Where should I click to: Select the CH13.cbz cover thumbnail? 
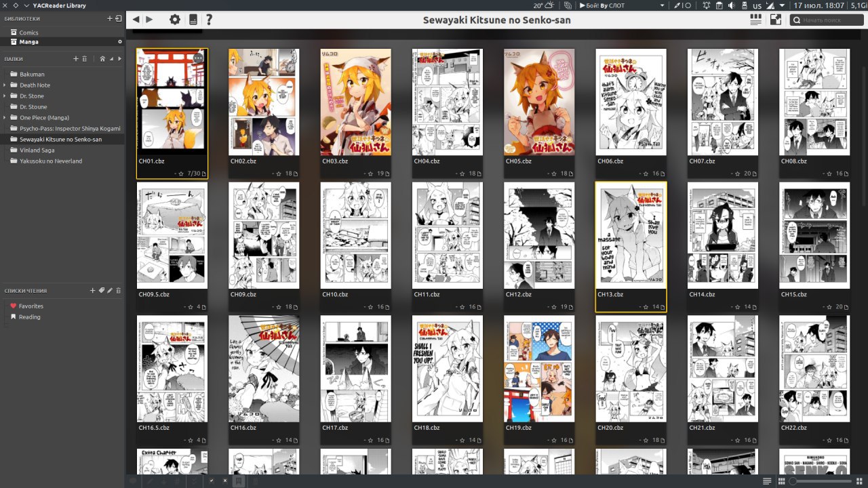(x=631, y=235)
